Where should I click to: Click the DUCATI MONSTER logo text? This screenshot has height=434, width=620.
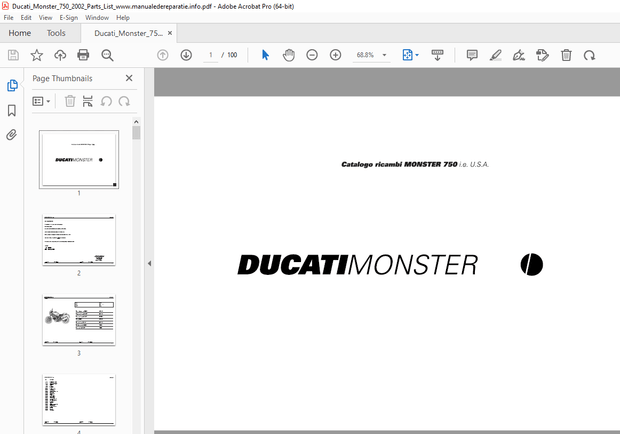pyautogui.click(x=357, y=264)
